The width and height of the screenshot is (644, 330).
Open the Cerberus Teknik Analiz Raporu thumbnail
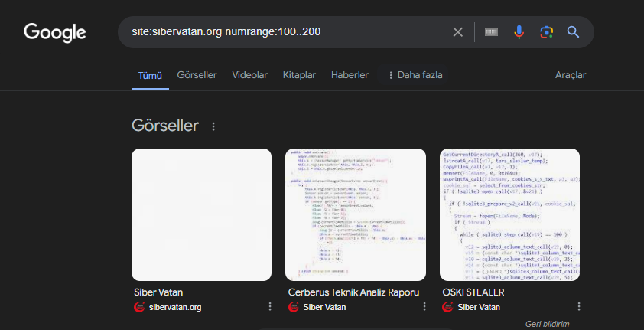coord(355,214)
